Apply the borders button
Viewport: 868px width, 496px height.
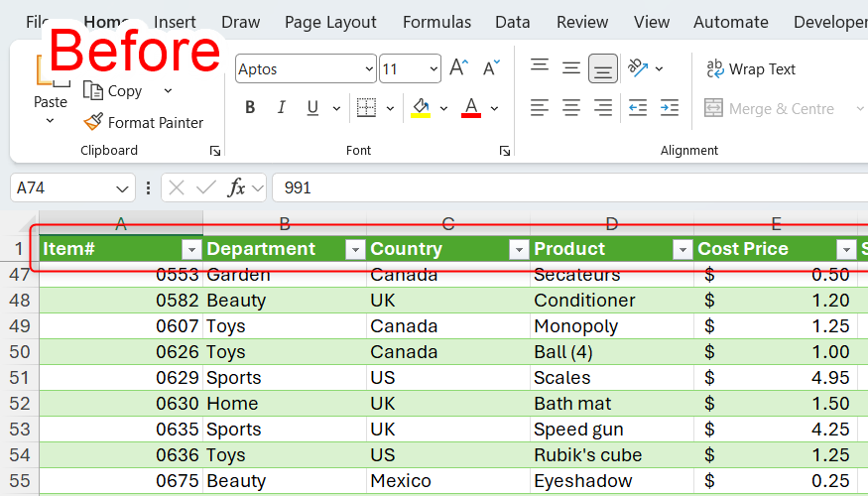pyautogui.click(x=366, y=108)
